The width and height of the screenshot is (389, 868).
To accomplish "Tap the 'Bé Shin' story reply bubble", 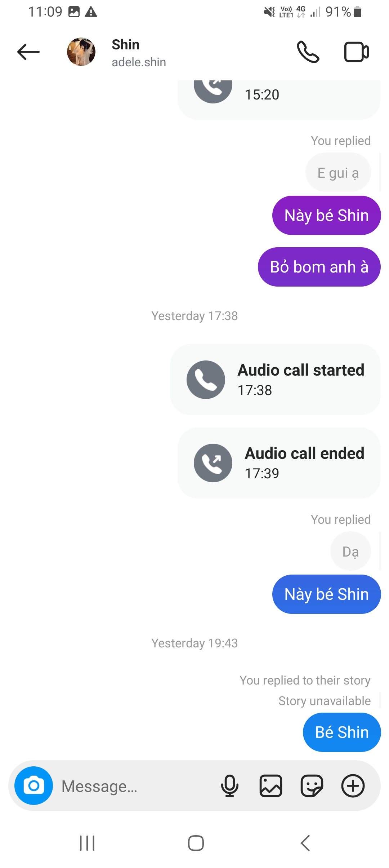I will coord(342,732).
